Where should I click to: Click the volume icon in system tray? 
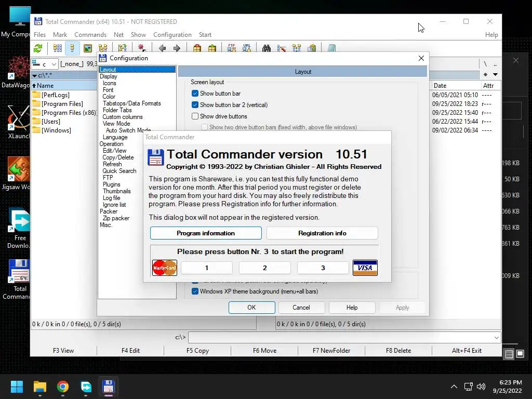coord(481,387)
